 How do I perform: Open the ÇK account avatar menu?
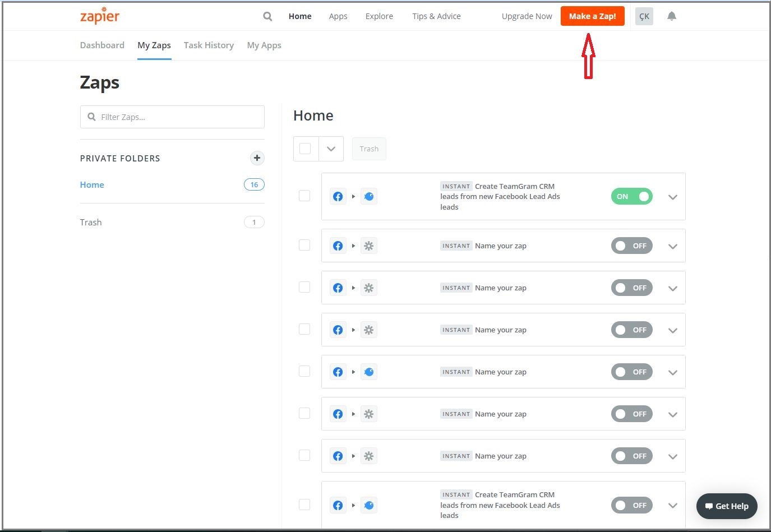coord(644,16)
